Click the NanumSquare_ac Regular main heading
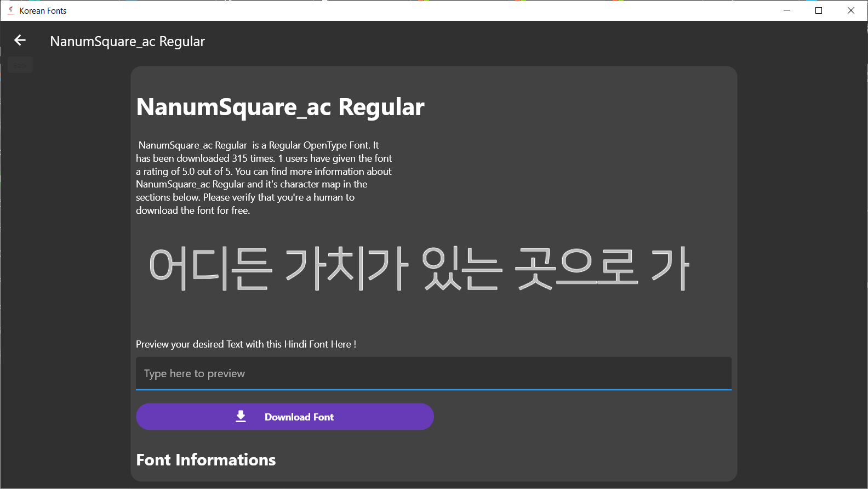 pyautogui.click(x=280, y=107)
